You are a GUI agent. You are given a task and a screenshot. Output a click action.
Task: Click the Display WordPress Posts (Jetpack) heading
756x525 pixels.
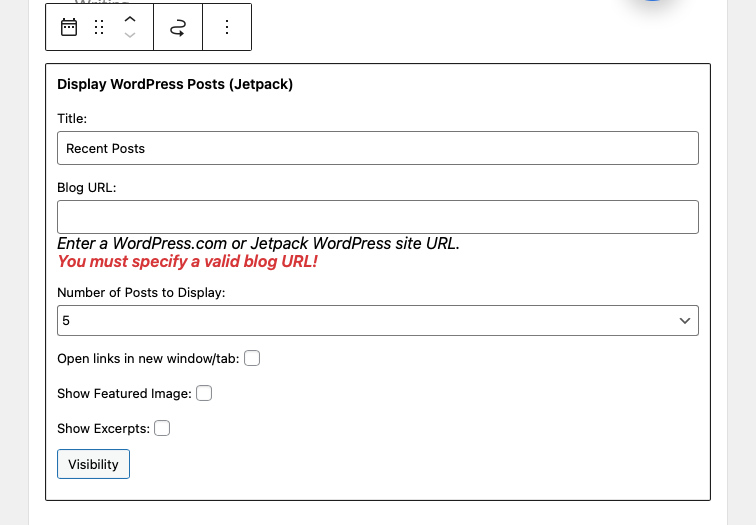175,84
